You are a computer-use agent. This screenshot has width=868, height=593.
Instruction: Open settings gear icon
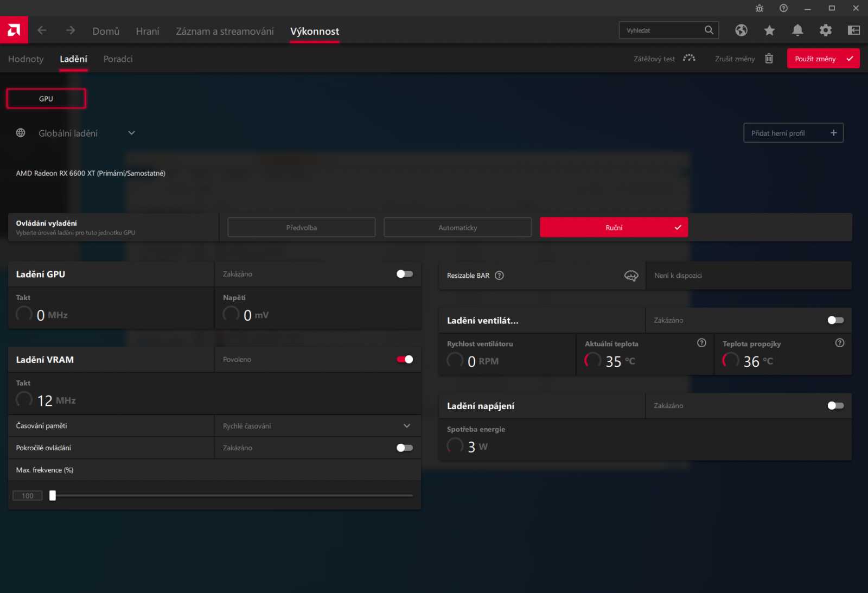(826, 30)
